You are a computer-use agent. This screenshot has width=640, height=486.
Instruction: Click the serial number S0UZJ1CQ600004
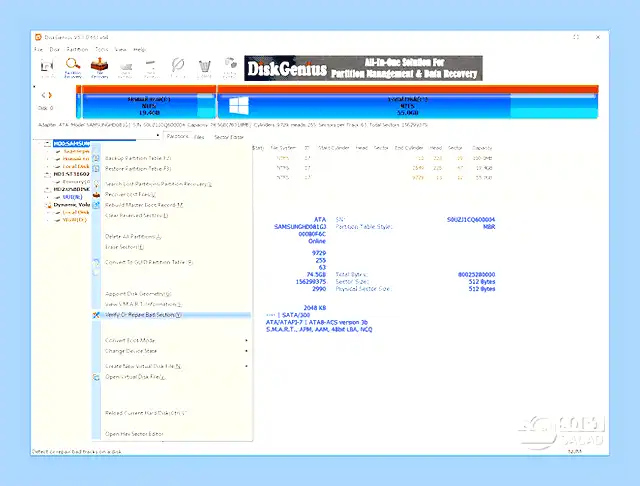[471, 220]
